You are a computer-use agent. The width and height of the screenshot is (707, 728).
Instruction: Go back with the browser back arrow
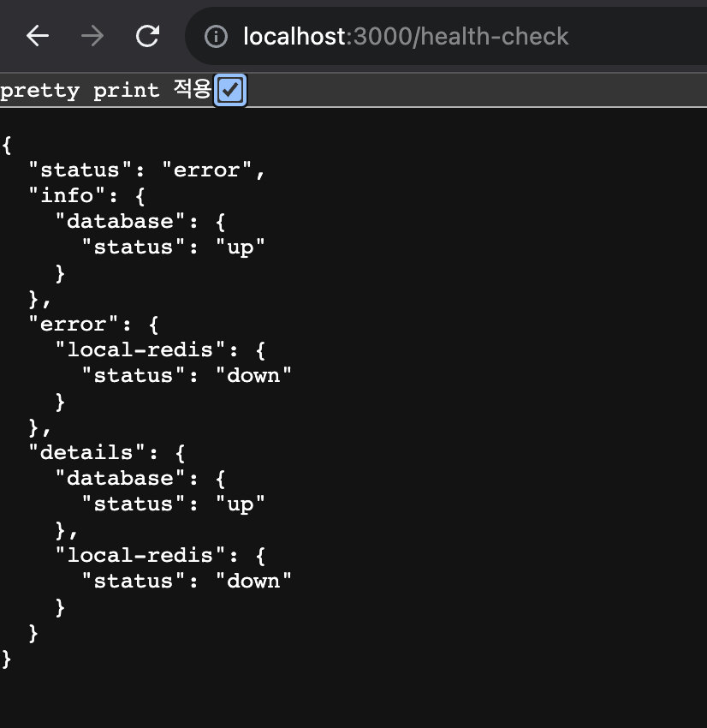coord(38,36)
